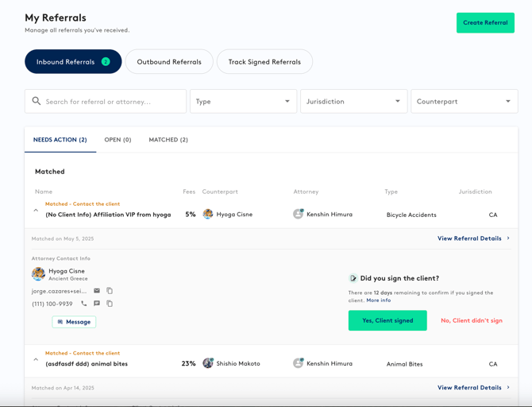Click the search magnifier icon

point(37,102)
